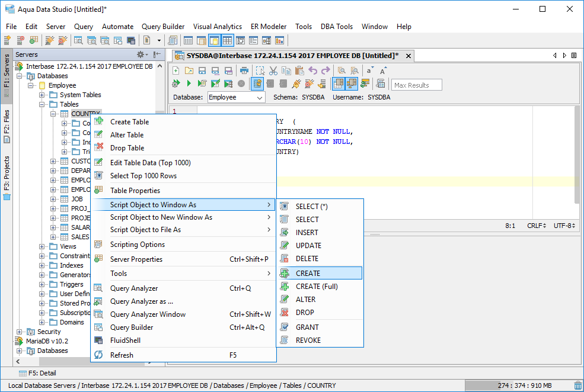Click the Save floppy disk icon

pyautogui.click(x=202, y=70)
